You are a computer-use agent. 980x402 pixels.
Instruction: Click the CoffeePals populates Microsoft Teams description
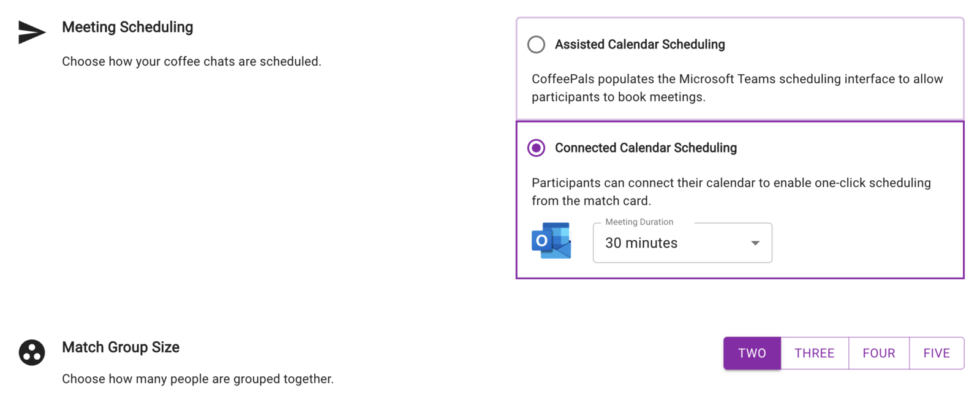737,88
